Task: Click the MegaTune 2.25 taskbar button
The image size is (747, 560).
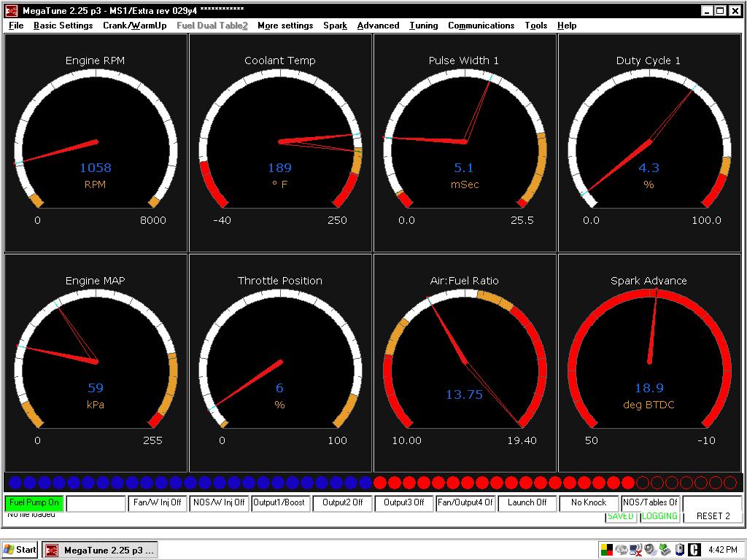Action: coord(99,550)
